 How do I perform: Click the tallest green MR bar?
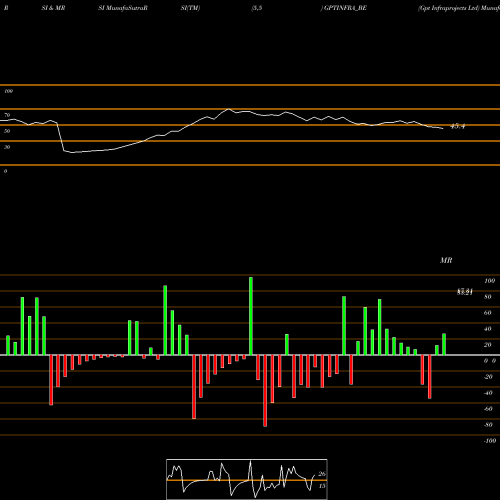251,316
